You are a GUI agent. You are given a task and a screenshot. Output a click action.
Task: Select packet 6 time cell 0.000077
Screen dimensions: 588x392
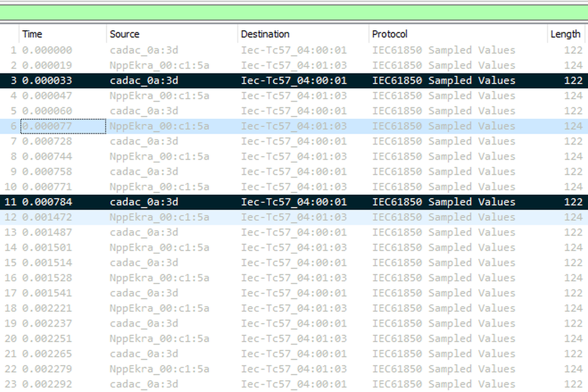pos(63,126)
